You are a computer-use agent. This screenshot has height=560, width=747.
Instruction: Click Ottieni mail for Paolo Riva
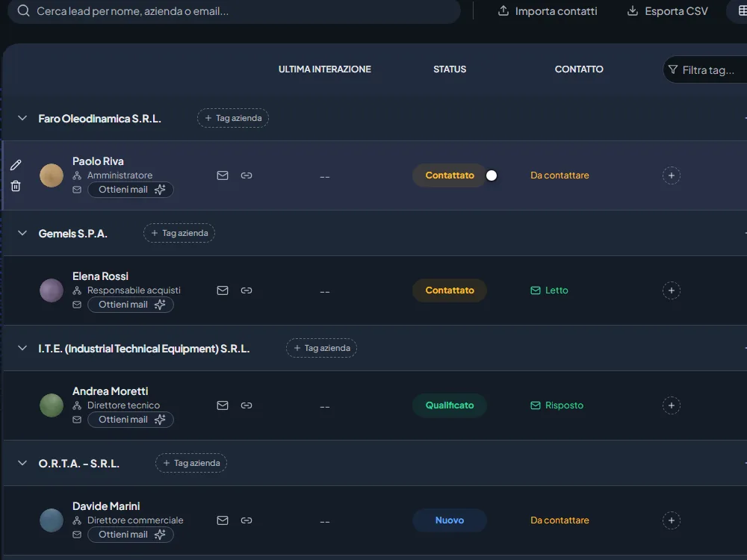point(131,190)
